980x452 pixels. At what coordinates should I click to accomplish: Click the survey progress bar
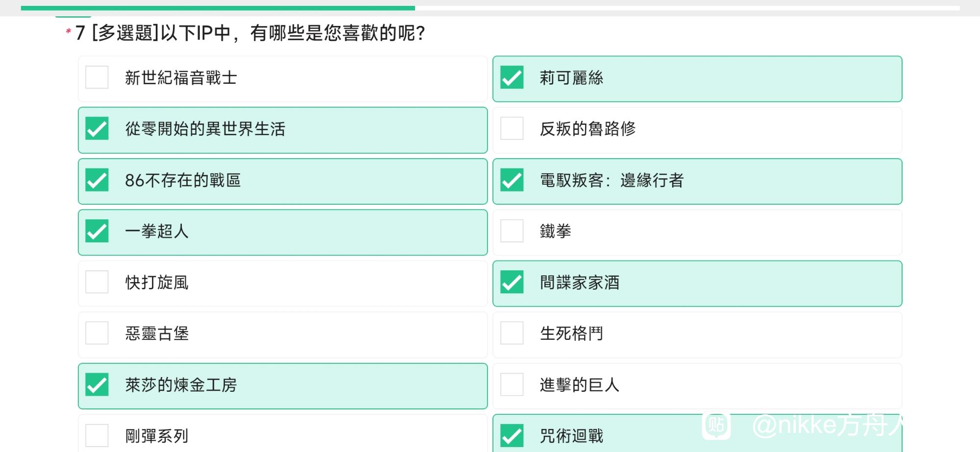[490, 8]
